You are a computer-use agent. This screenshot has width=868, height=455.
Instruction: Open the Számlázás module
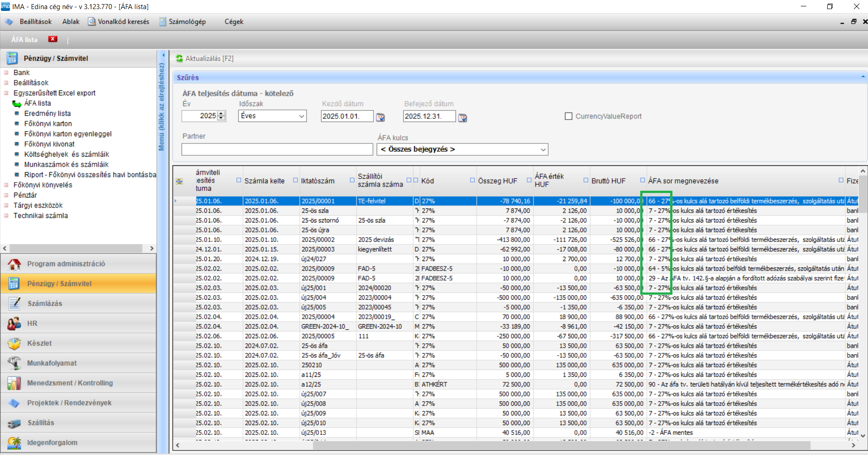(x=44, y=303)
